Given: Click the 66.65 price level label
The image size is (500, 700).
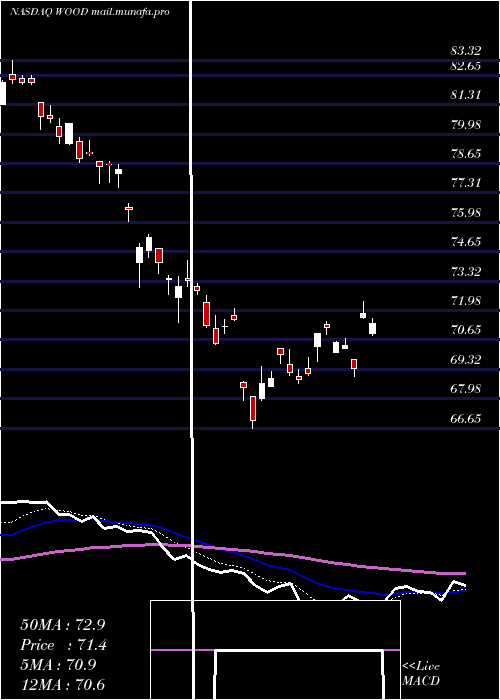Looking at the screenshot, I should pos(466,419).
